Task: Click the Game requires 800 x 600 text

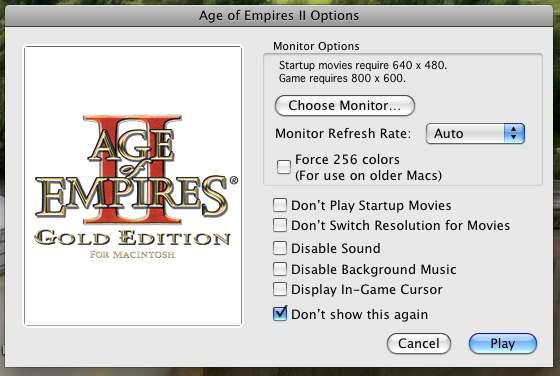Action: point(342,78)
